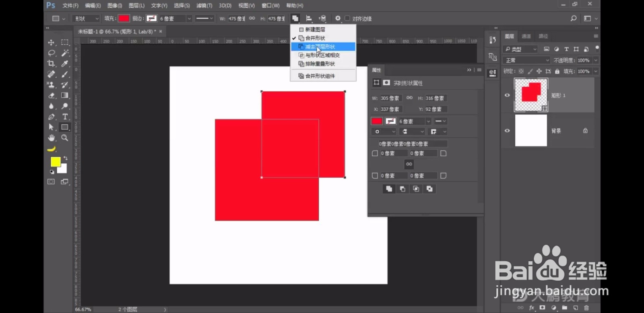Open stroke width dropdown in options bar
The width and height of the screenshot is (644, 313).
click(x=189, y=19)
